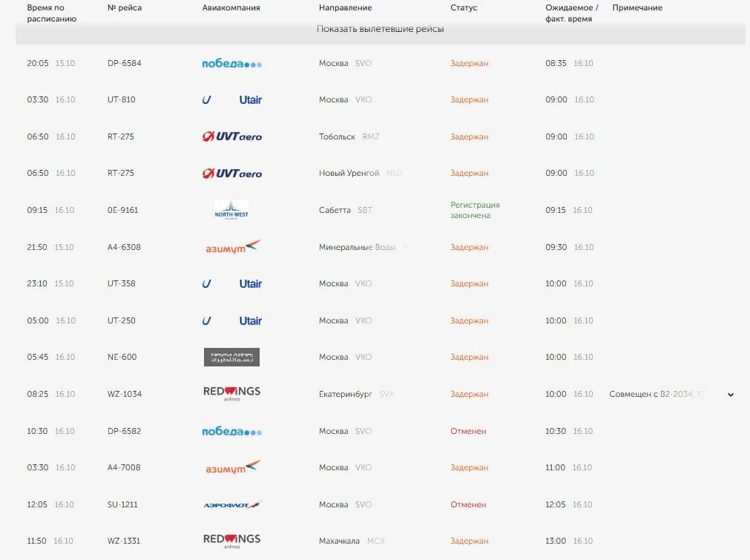
Task: Click the Авиакомпания column header
Action: click(231, 7)
